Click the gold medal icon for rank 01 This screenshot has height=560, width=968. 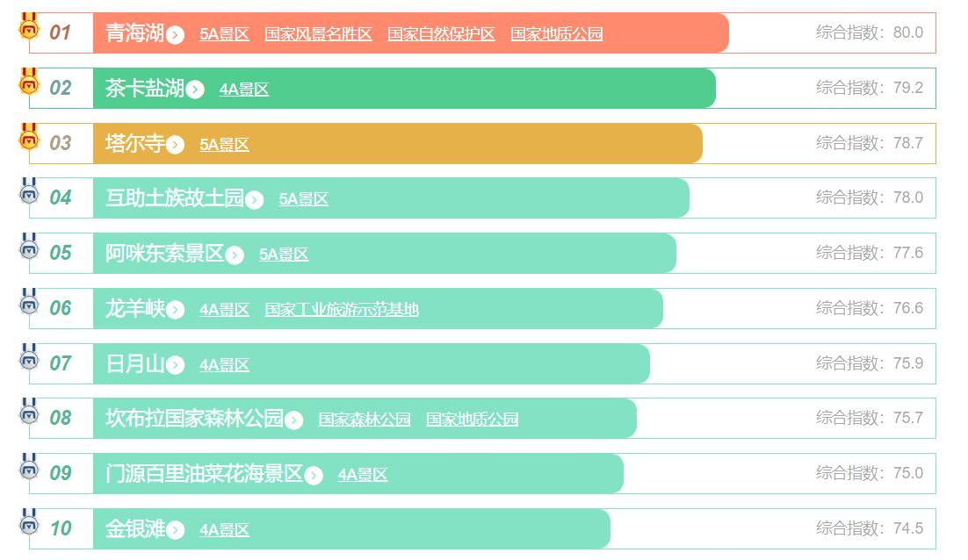pos(30,27)
